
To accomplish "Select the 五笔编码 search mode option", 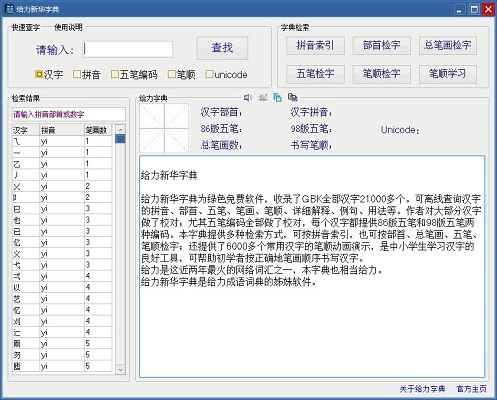I will pos(134,74).
